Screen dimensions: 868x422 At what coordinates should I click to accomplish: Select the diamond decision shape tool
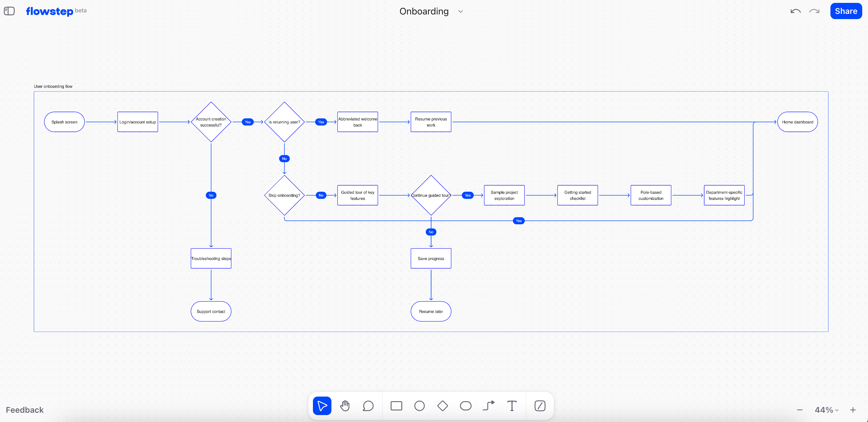(x=442, y=406)
